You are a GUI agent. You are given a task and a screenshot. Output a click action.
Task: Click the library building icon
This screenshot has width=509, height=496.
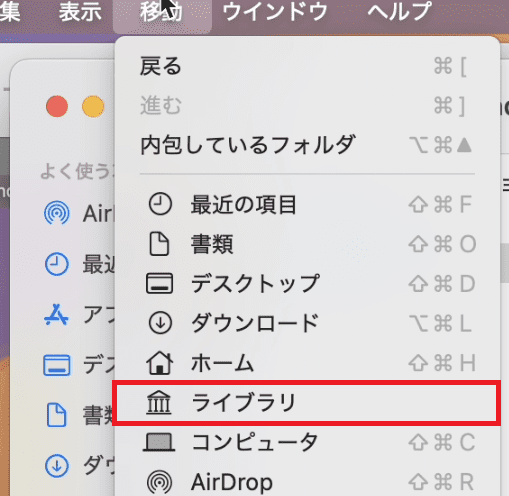[x=159, y=402]
